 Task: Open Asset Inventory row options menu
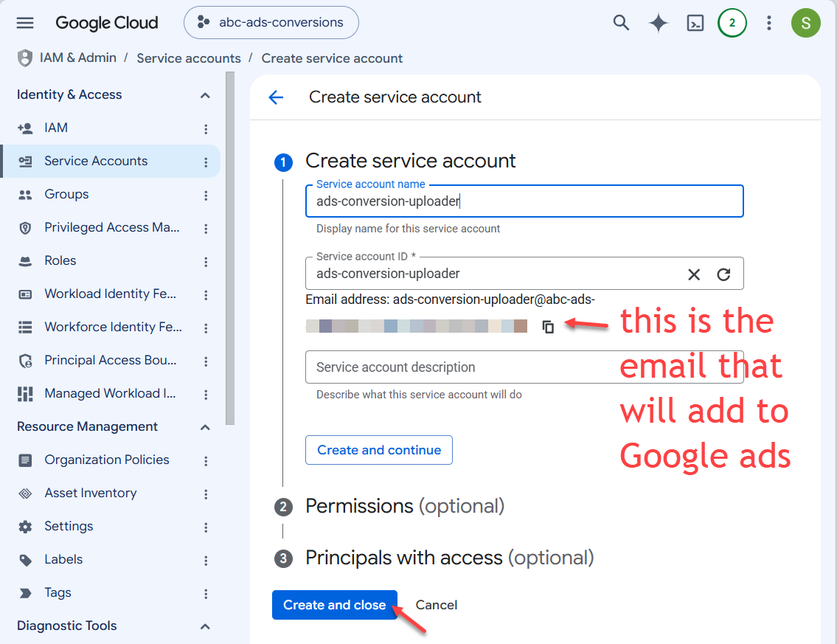point(206,494)
